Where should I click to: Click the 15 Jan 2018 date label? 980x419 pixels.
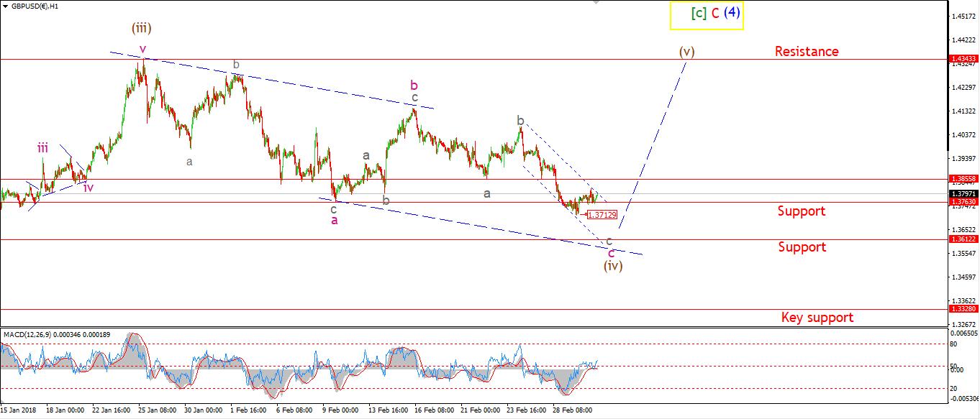pos(19,410)
